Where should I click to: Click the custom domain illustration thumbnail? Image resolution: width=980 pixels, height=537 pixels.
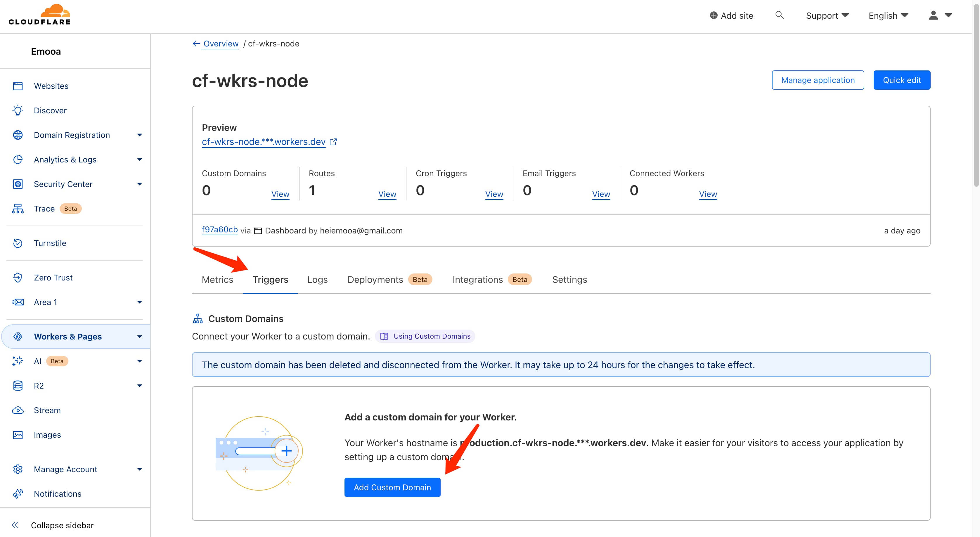tap(259, 453)
